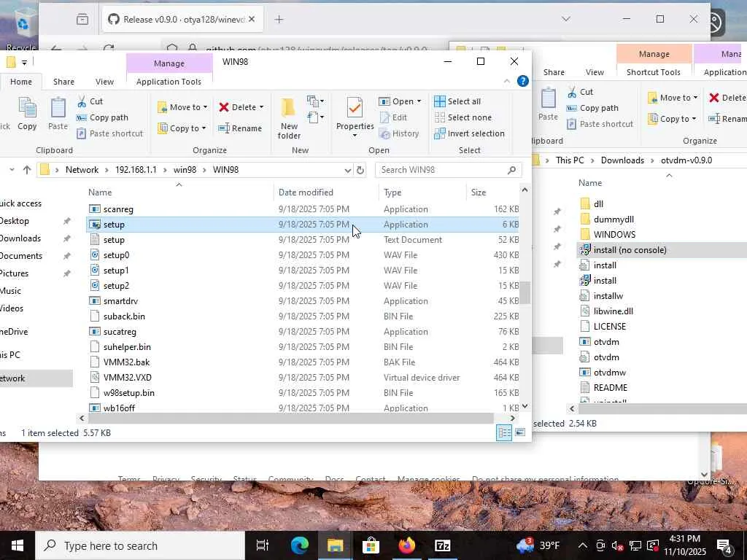This screenshot has height=560, width=747.
Task: Click Paste shortcut in WIN98 ribbon
Action: point(109,134)
